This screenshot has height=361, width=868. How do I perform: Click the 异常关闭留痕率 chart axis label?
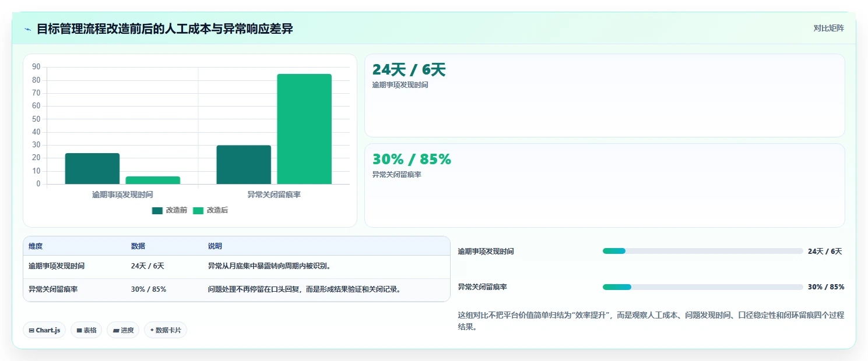click(x=274, y=195)
